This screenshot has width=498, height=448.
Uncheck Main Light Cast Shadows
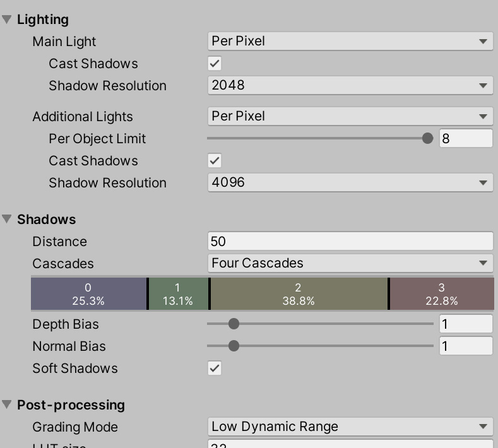[215, 64]
